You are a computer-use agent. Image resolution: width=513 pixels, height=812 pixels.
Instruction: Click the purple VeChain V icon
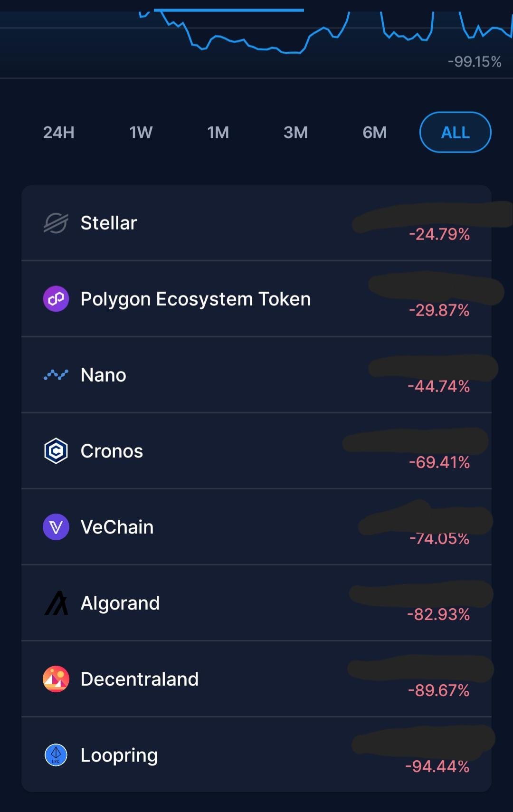click(x=56, y=527)
